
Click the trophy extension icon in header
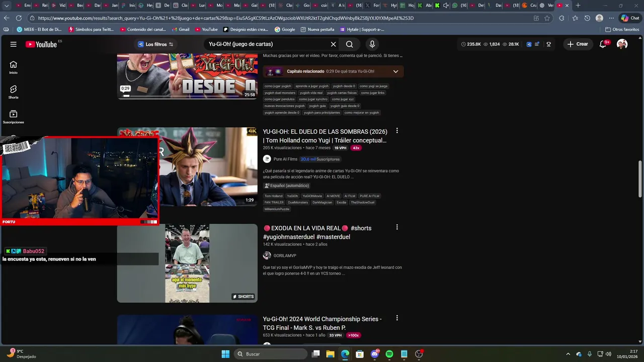548,44
